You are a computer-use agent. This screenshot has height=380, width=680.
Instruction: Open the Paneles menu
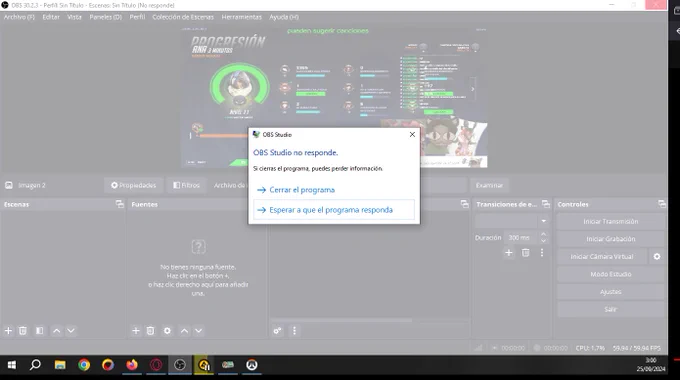coord(105,17)
